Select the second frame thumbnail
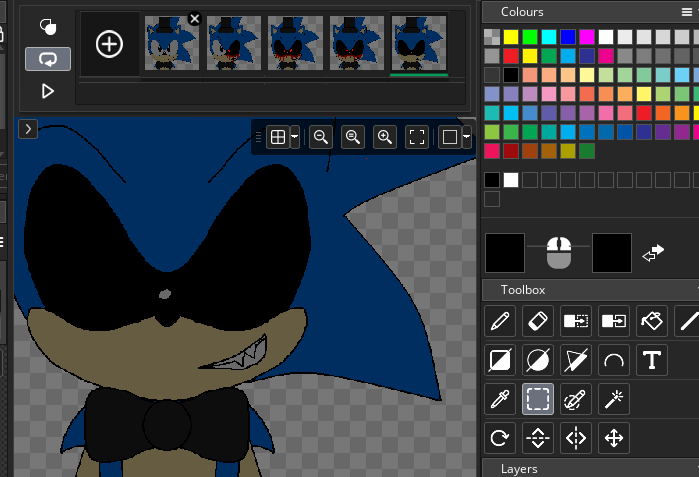This screenshot has width=699, height=477. 234,43
